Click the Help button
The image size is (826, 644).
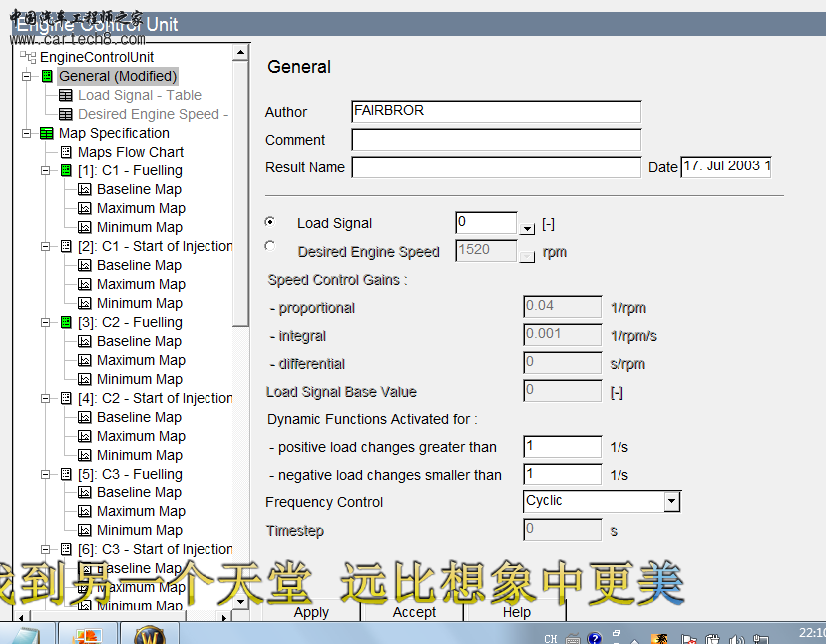pyautogui.click(x=517, y=612)
